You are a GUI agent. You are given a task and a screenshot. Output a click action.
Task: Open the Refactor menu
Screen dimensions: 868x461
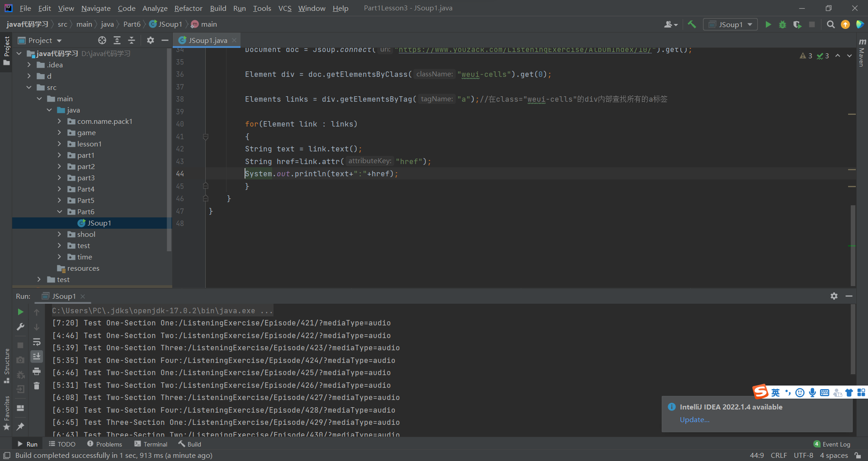tap(188, 8)
